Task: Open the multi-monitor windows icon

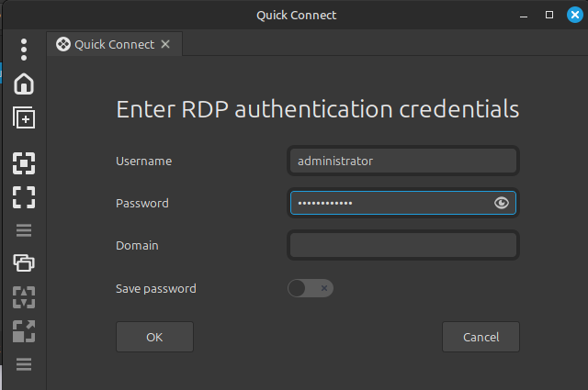Action: point(24,262)
